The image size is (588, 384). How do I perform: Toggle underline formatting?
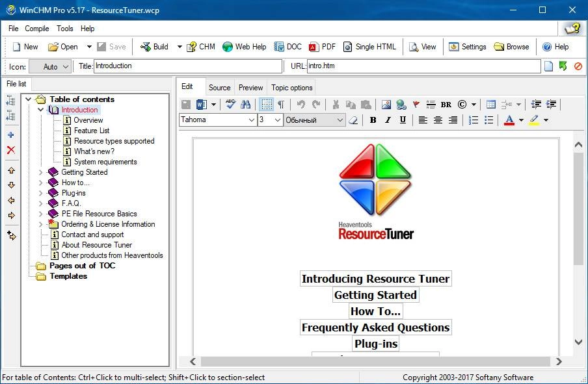pos(403,120)
